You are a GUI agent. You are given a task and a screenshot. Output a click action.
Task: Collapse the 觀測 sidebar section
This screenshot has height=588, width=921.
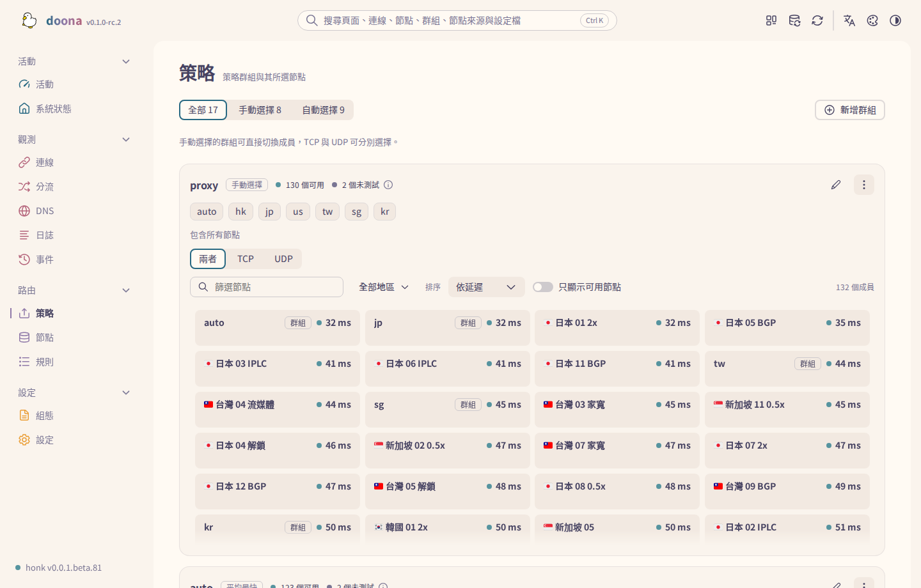[74, 139]
